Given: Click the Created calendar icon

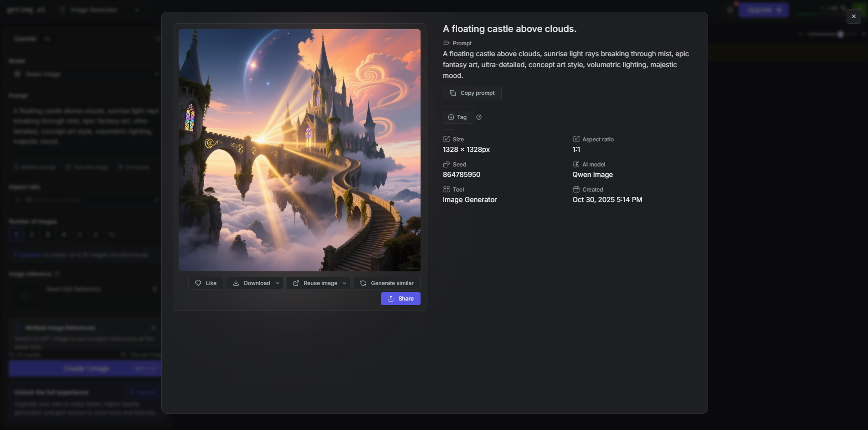Looking at the screenshot, I should [576, 189].
